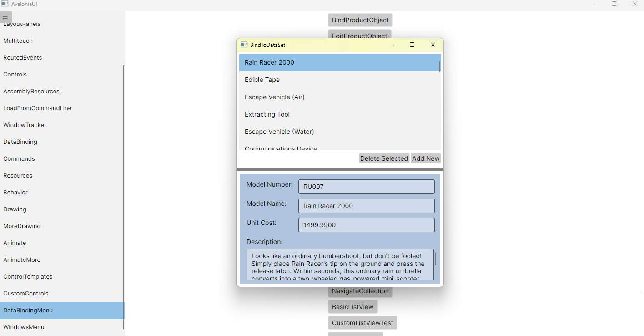Image resolution: width=644 pixels, height=336 pixels.
Task: Select CustomControls in the sidebar
Action: 61,294
